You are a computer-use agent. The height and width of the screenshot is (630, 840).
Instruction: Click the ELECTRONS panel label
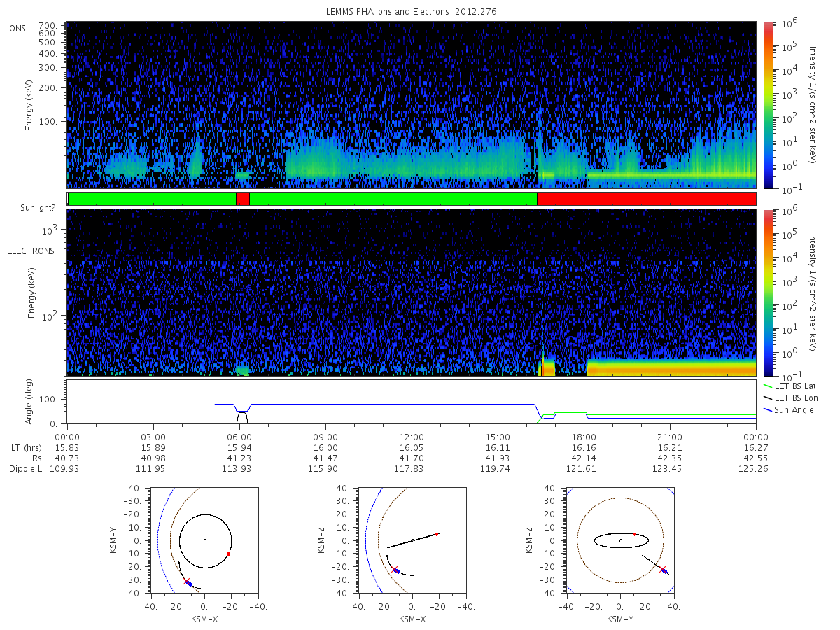pyautogui.click(x=30, y=251)
